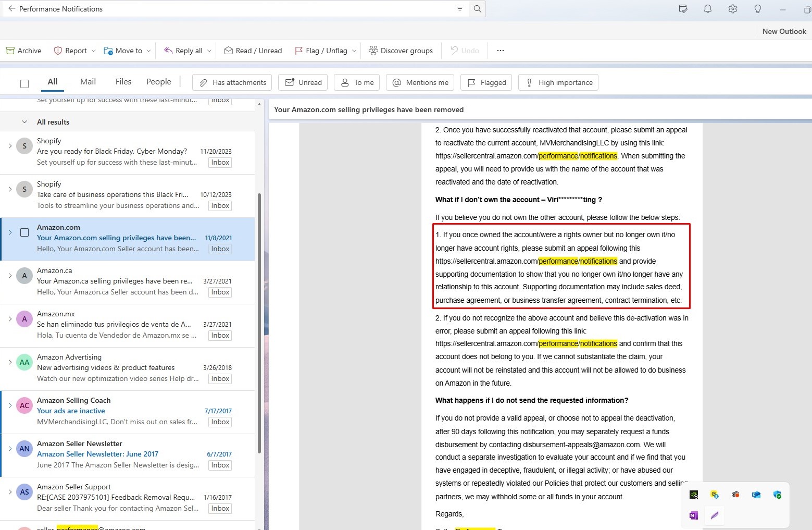812x530 pixels.
Task: Open the search filters icon
Action: pos(460,9)
